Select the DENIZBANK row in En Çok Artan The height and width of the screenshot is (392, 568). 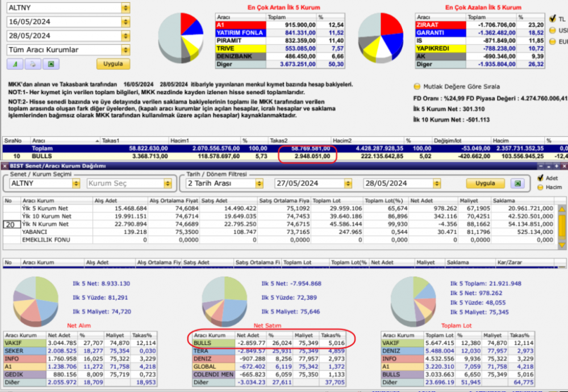280,56
